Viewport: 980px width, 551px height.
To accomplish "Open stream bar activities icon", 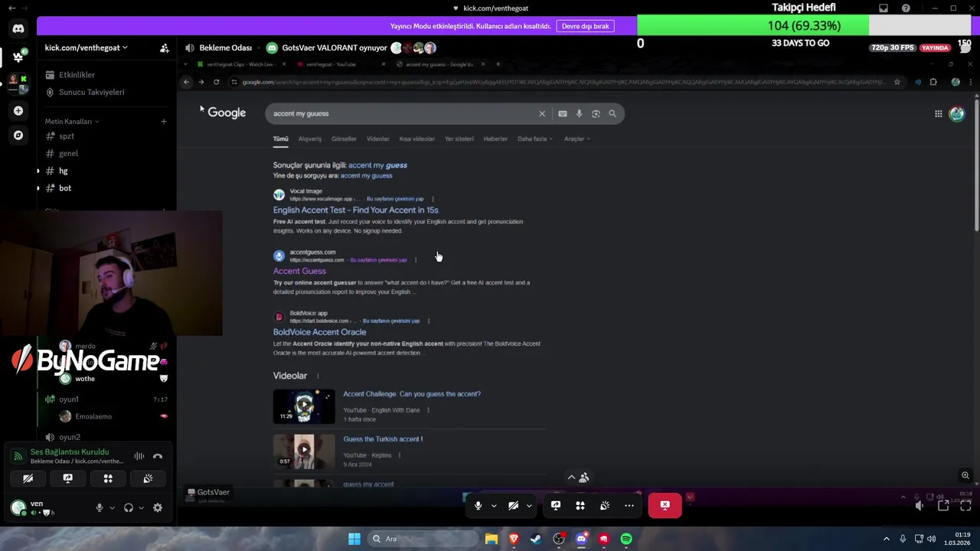I will [x=580, y=505].
